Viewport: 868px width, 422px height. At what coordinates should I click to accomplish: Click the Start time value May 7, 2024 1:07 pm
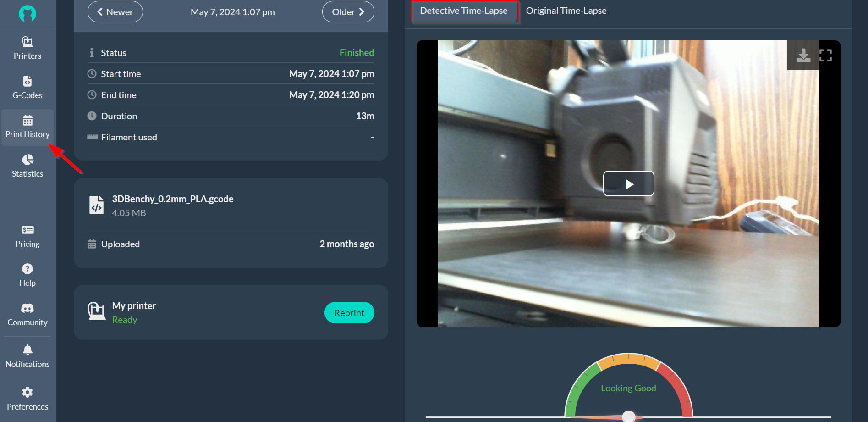tap(331, 74)
